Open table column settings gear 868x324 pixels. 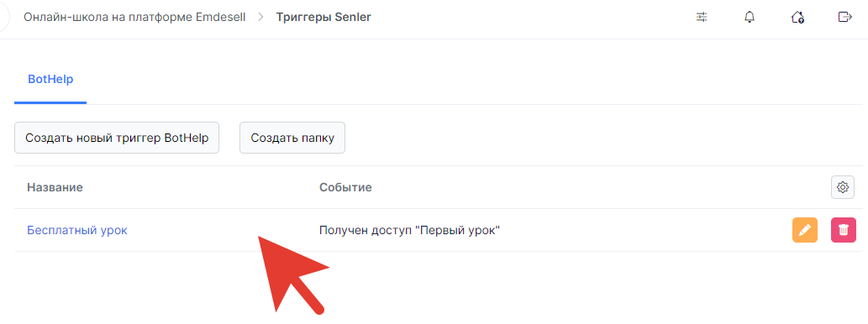click(843, 187)
